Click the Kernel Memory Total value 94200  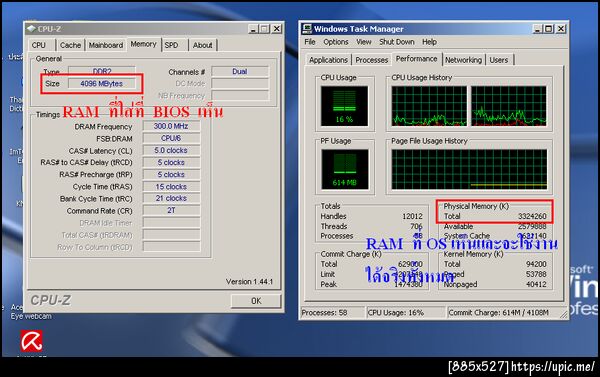coord(536,264)
